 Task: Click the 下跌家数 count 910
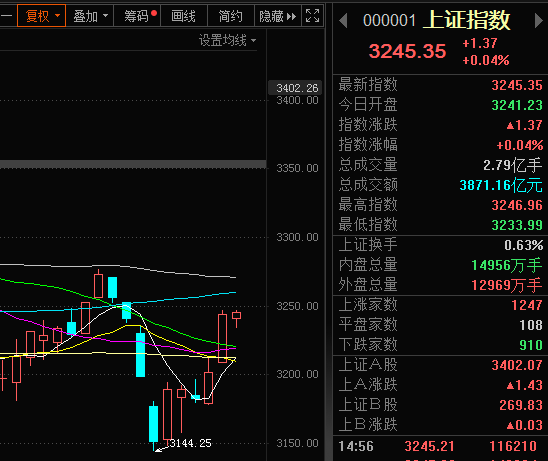[531, 345]
